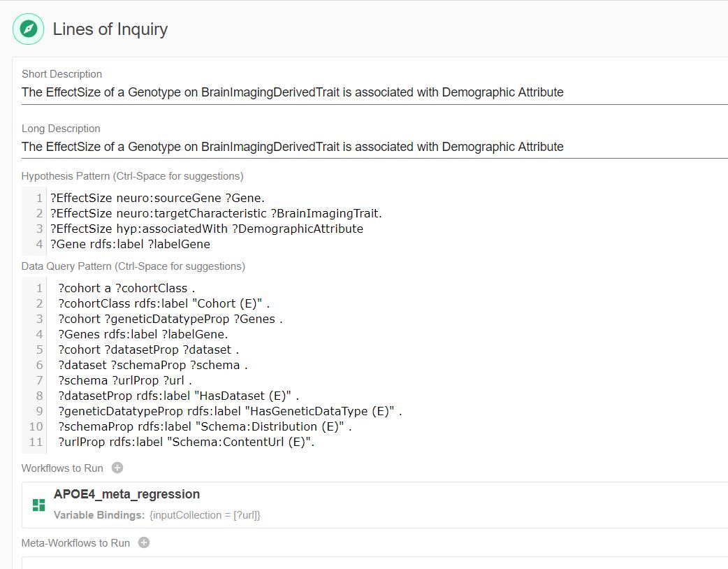Click hypothesis line targetCharacteristic ?BrainImagingTrait
The height and width of the screenshot is (569, 728).
[x=216, y=213]
